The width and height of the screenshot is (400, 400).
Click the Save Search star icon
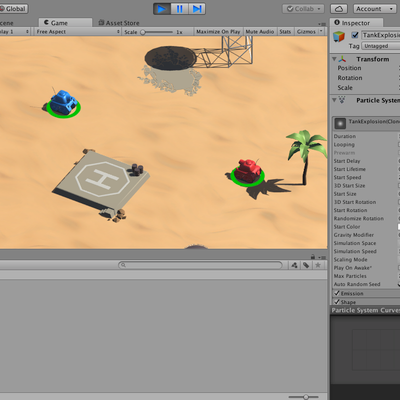tap(318, 265)
